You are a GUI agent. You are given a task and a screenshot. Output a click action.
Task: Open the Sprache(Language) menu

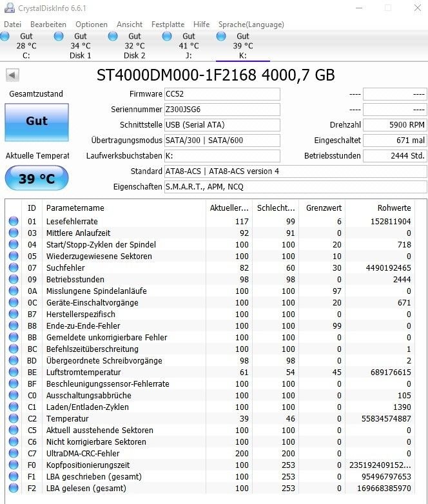pos(251,24)
